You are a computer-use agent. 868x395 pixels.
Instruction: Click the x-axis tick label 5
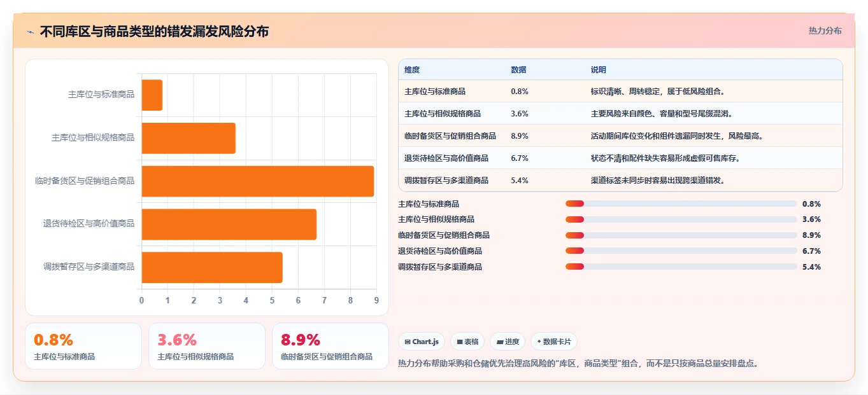pyautogui.click(x=272, y=300)
